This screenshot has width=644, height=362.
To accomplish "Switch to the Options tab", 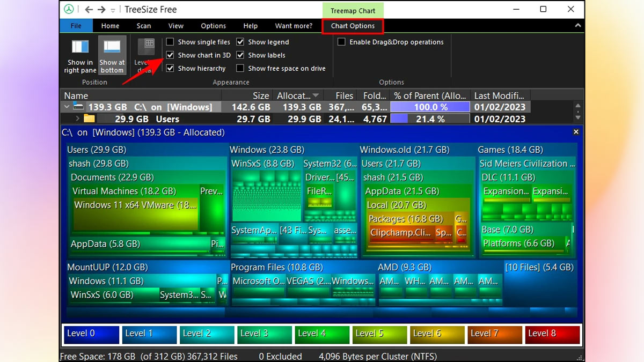I will [214, 26].
